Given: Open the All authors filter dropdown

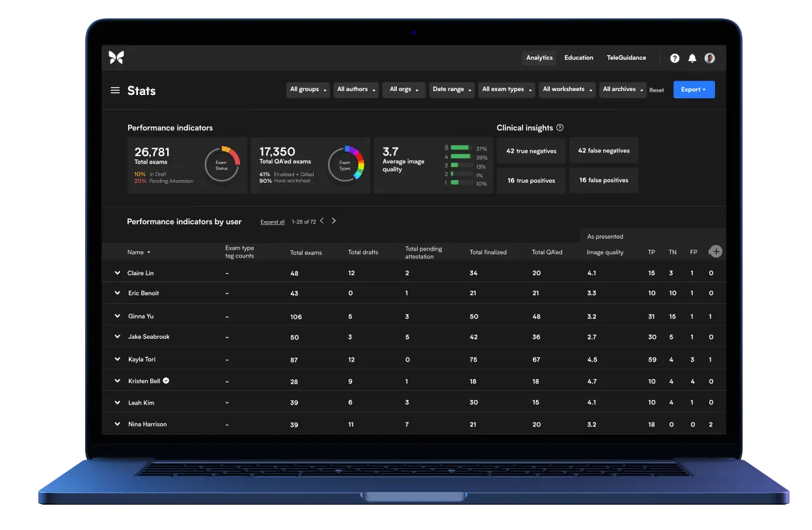Looking at the screenshot, I should [x=357, y=90].
